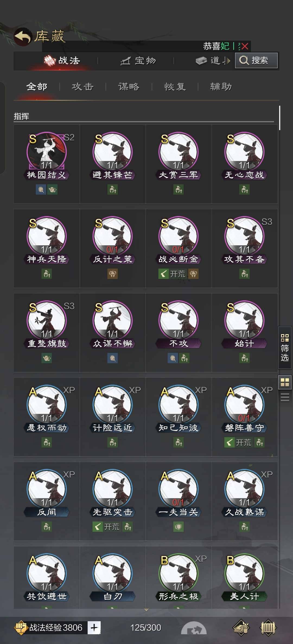Select the 众谋不懈 skill icon
The height and width of the screenshot is (644, 293).
113,320
